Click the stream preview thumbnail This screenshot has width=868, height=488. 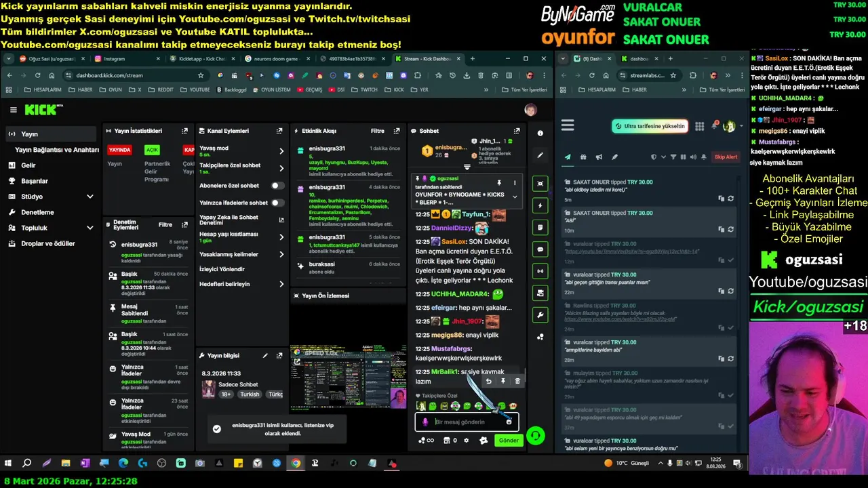[349, 377]
